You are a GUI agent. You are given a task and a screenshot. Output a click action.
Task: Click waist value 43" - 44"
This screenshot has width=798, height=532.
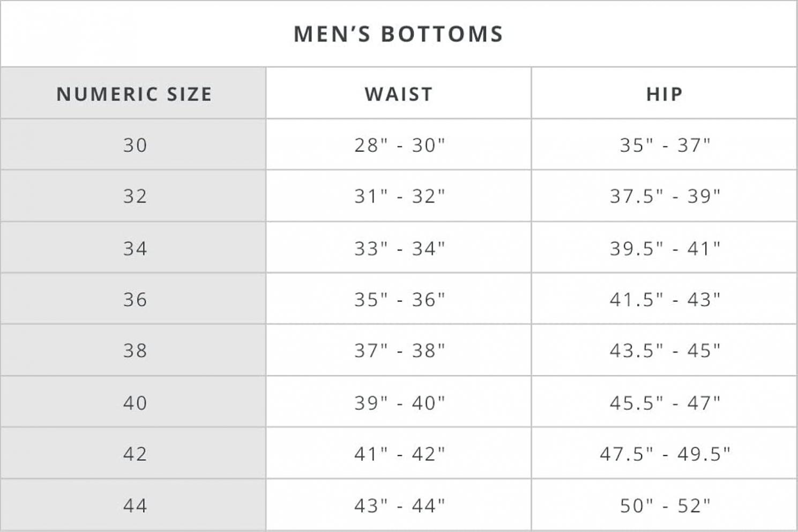[399, 505]
